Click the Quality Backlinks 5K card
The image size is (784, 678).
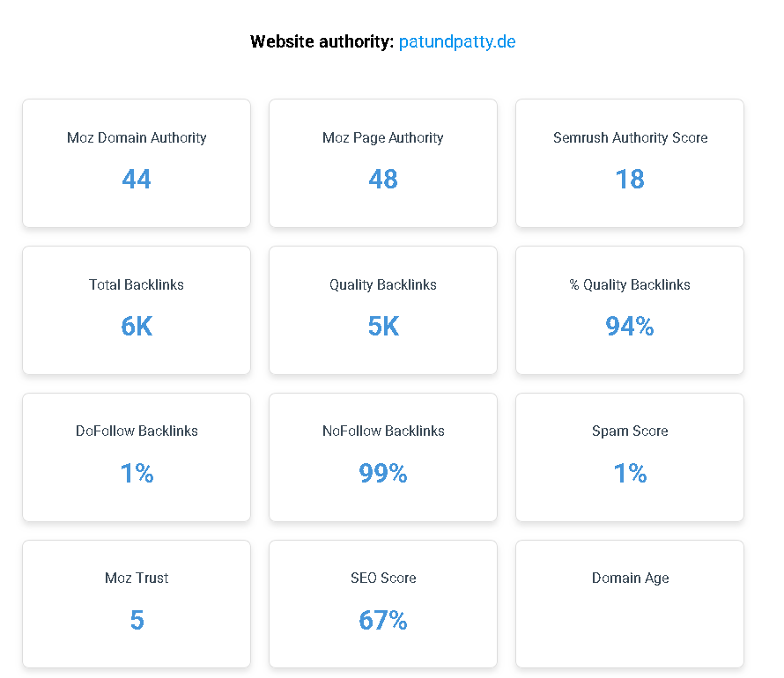point(383,310)
